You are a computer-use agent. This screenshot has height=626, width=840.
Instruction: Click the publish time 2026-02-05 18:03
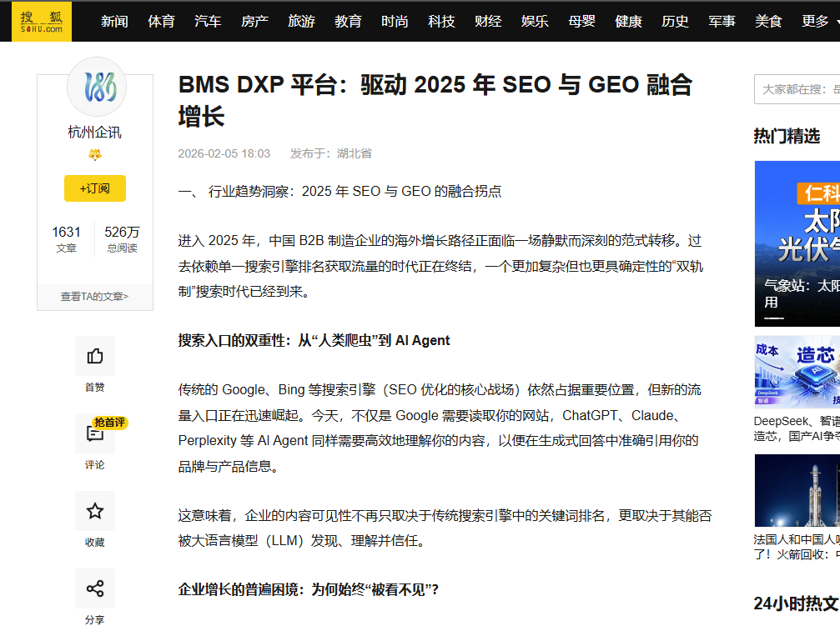224,153
